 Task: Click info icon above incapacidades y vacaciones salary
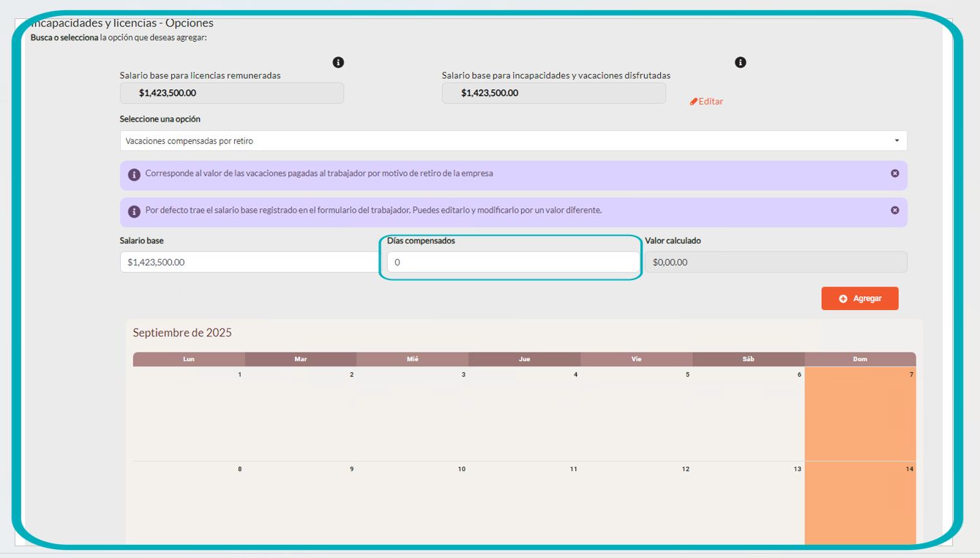(x=741, y=63)
